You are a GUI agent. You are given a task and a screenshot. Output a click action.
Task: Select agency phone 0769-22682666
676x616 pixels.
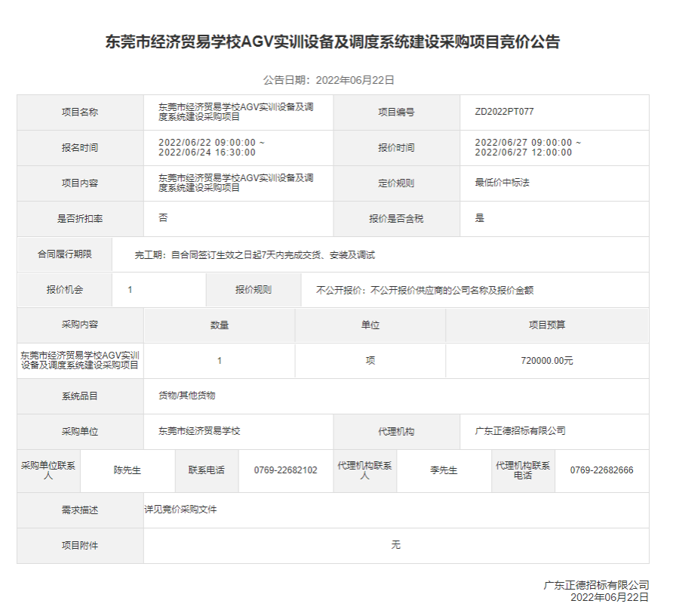601,470
